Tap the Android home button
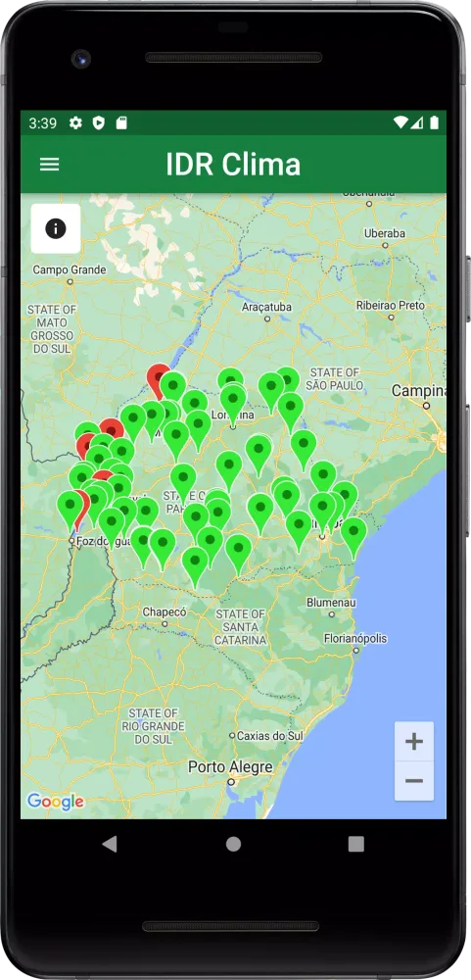 tap(234, 845)
